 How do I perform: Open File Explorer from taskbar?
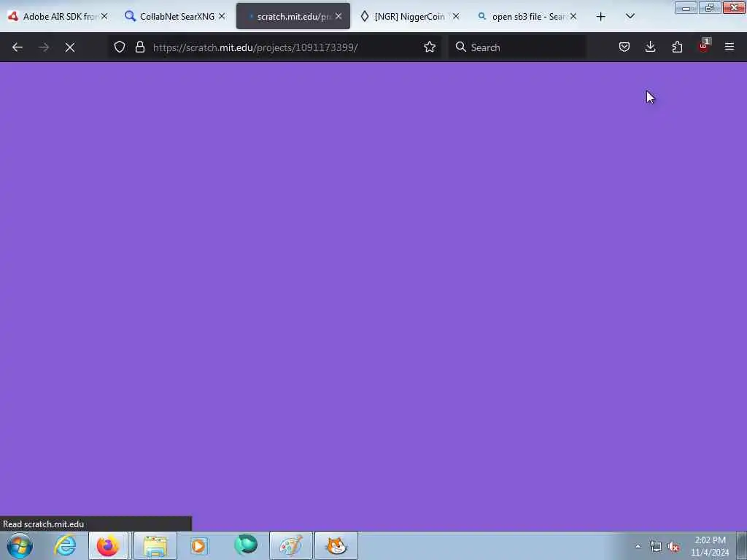(155, 545)
